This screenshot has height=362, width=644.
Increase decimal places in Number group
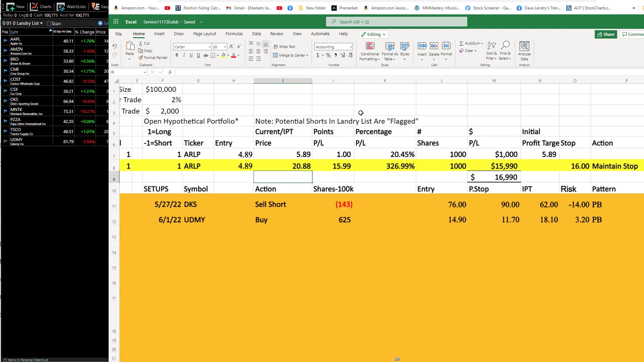[343, 55]
